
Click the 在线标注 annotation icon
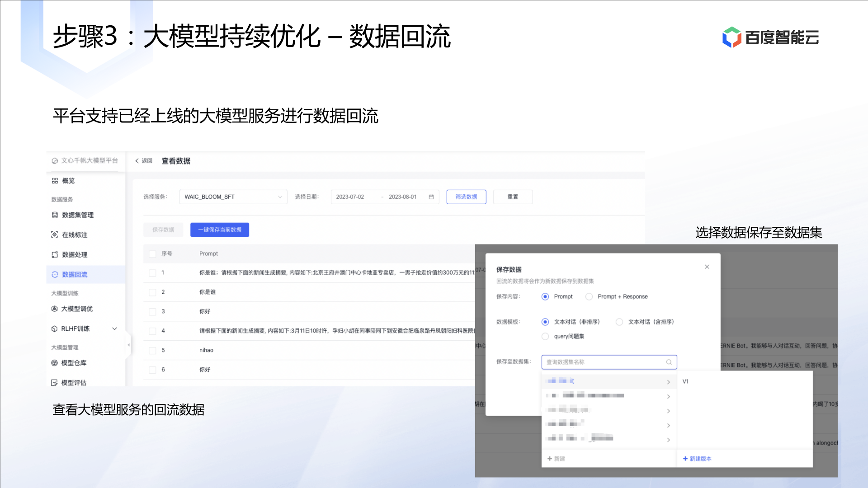55,235
